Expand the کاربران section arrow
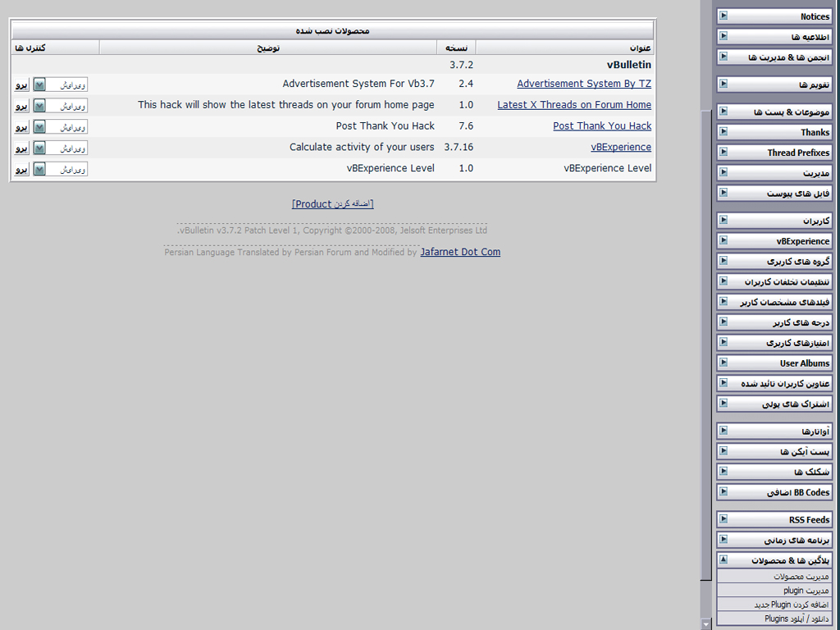840x630 pixels. coord(724,220)
